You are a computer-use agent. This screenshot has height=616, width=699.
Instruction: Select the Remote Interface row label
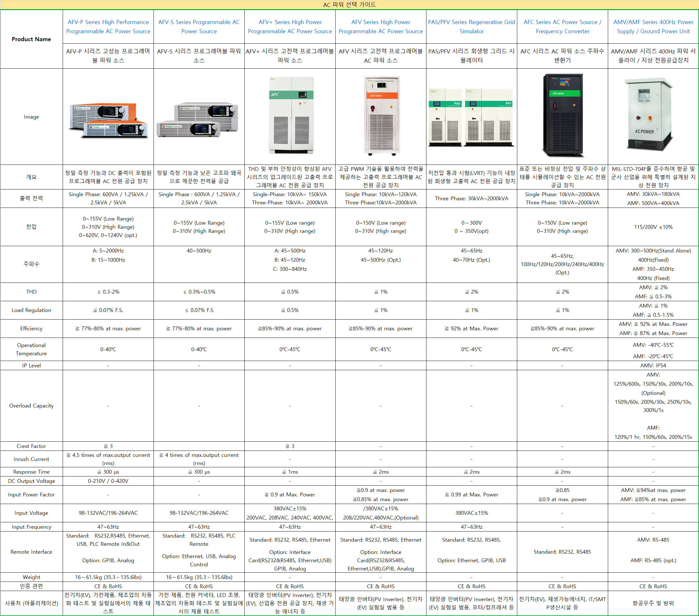[x=31, y=552]
